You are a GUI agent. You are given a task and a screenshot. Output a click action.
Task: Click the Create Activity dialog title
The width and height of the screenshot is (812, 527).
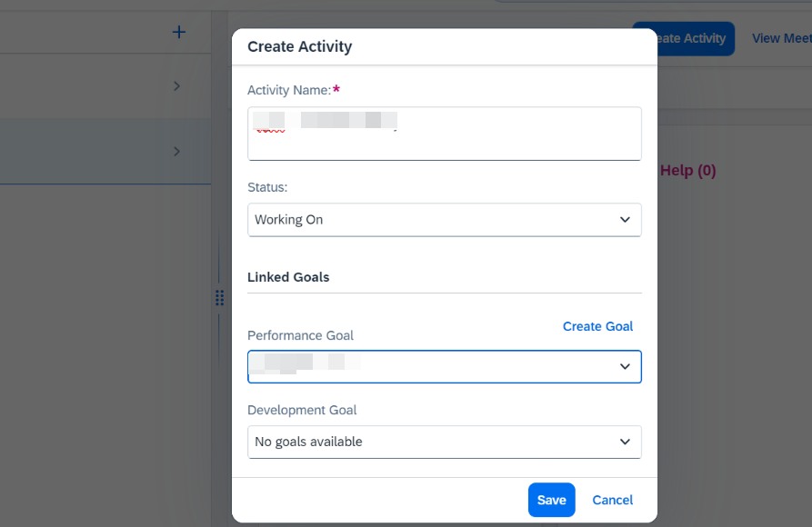coord(300,46)
